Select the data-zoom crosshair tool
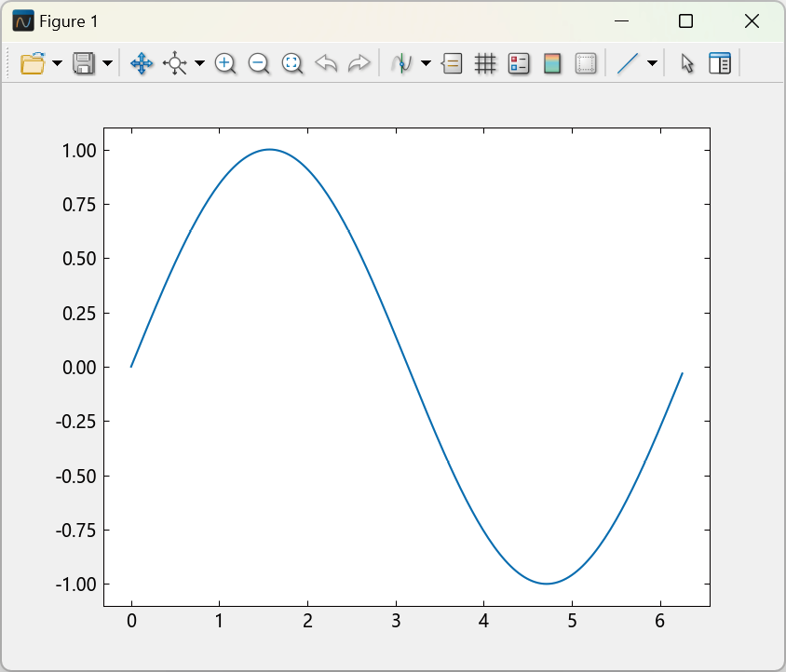The image size is (786, 672). point(174,63)
